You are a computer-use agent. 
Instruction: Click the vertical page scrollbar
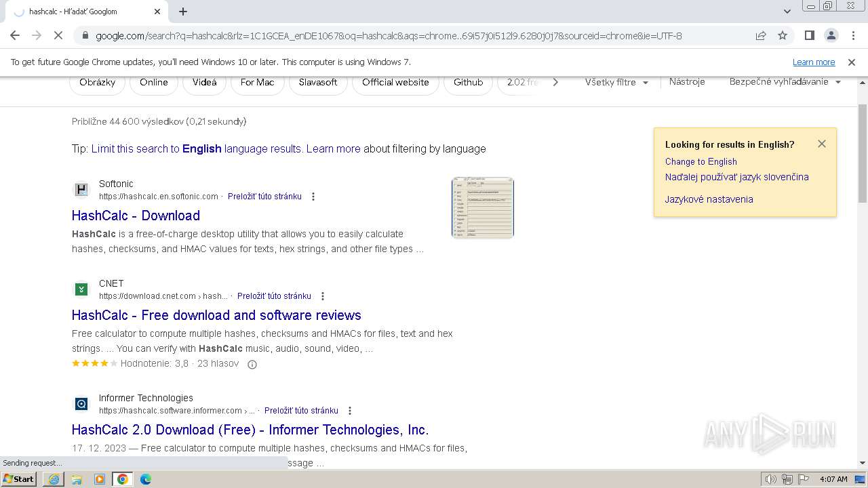click(863, 154)
